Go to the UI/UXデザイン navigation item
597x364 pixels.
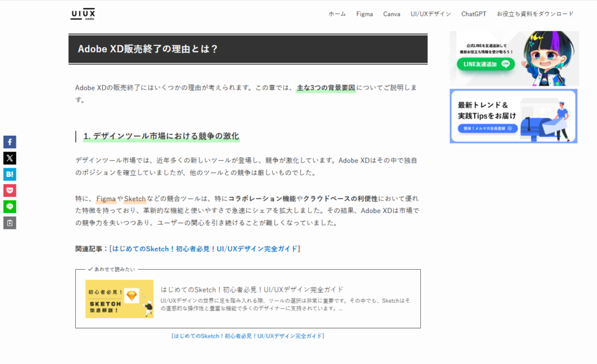pyautogui.click(x=430, y=14)
